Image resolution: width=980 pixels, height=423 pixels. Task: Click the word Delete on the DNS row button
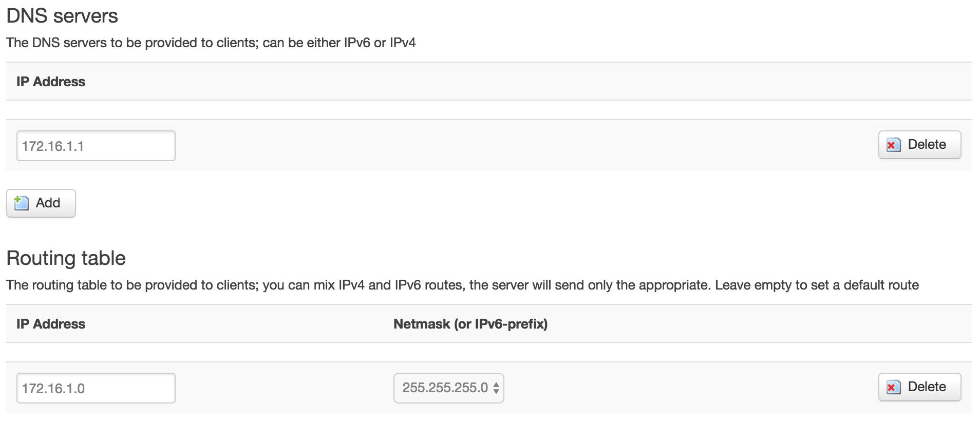click(x=927, y=145)
